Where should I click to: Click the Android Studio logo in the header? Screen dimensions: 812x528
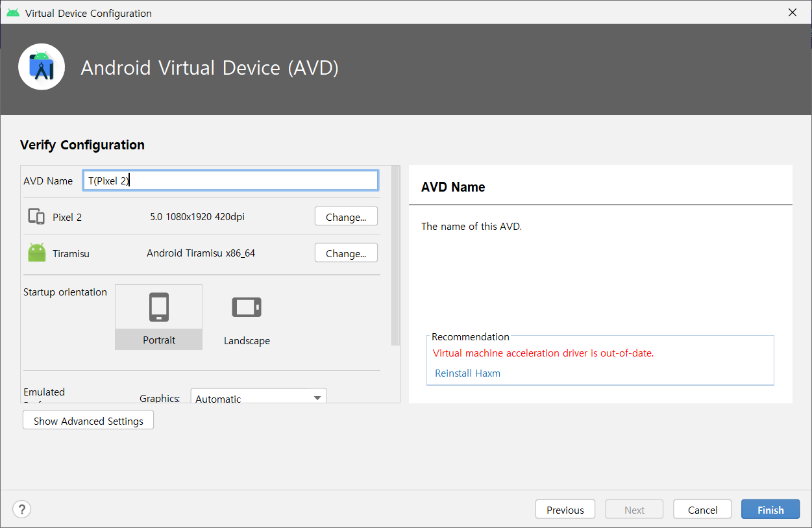pyautogui.click(x=42, y=67)
